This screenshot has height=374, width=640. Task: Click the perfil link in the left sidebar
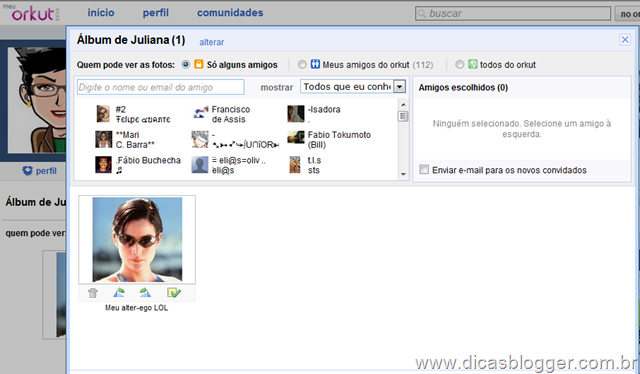point(46,171)
